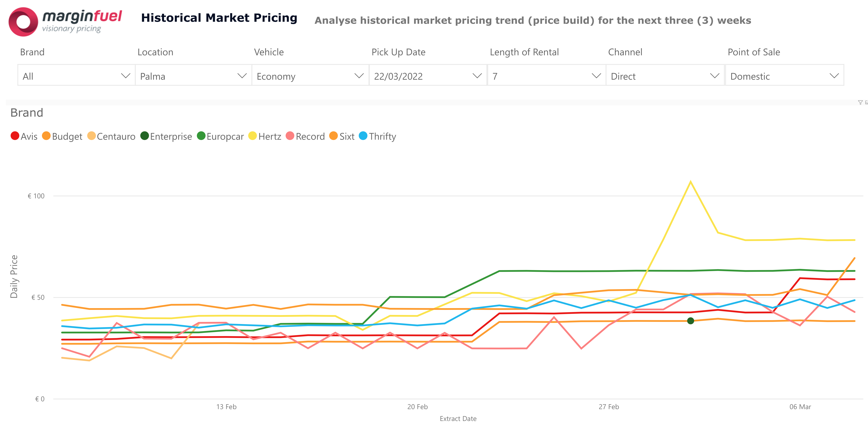The height and width of the screenshot is (434, 868).
Task: Click the Sixt orange legend marker
Action: (333, 136)
